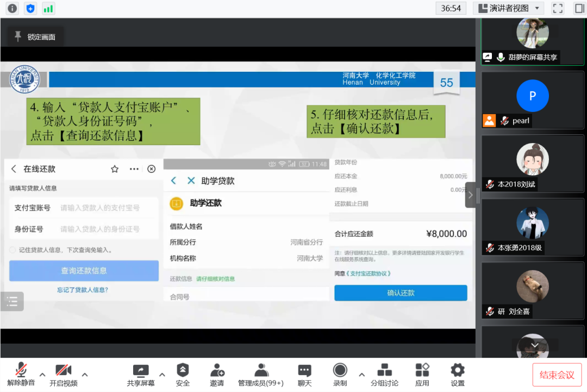This screenshot has width=587, height=392.
Task: Click blue back chevron beside 助学贷款
Action: [x=174, y=181]
